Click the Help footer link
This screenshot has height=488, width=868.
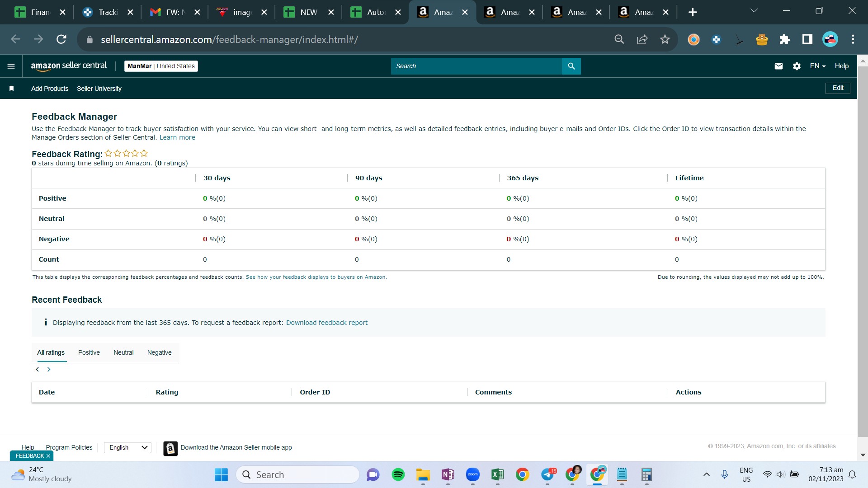[28, 447]
